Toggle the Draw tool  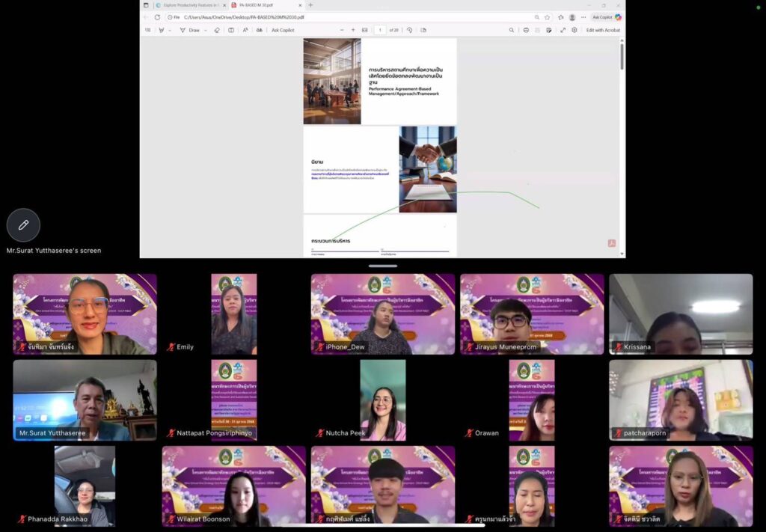point(190,31)
